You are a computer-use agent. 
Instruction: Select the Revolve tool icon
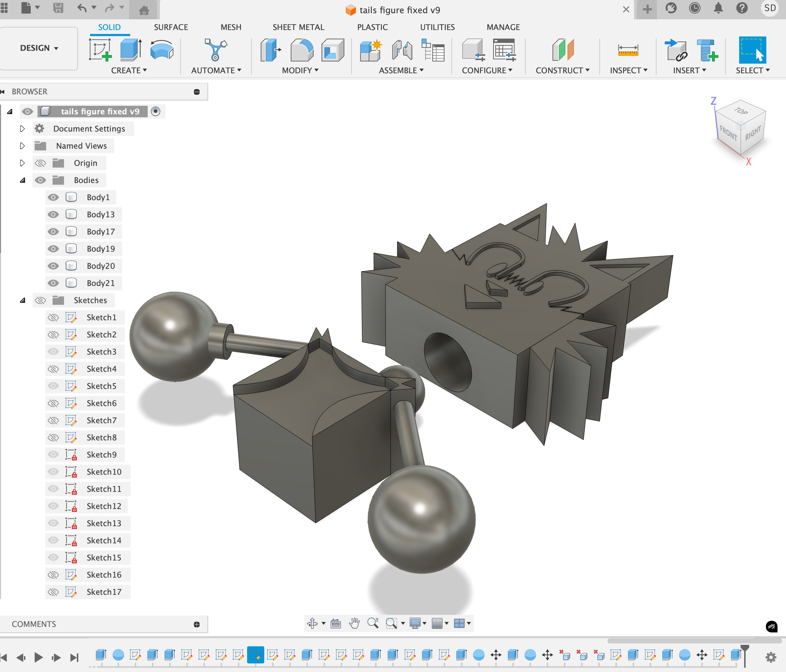click(x=162, y=50)
